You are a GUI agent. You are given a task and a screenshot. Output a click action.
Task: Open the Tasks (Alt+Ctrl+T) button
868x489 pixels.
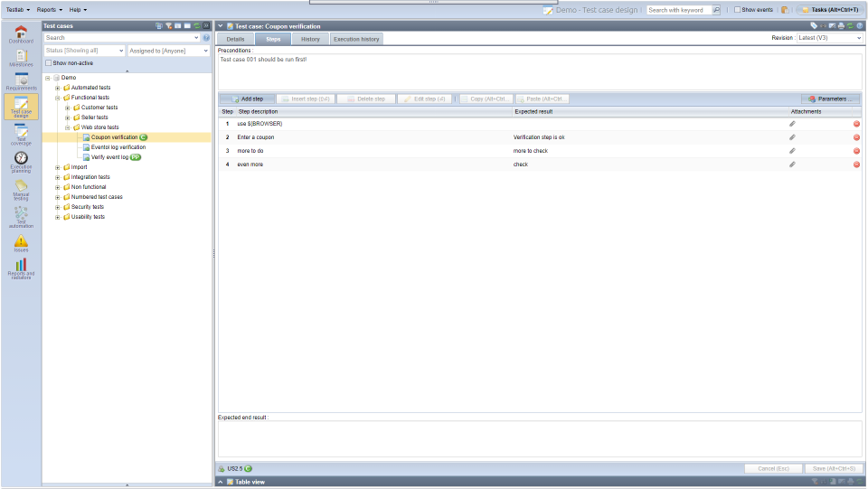[x=830, y=10]
